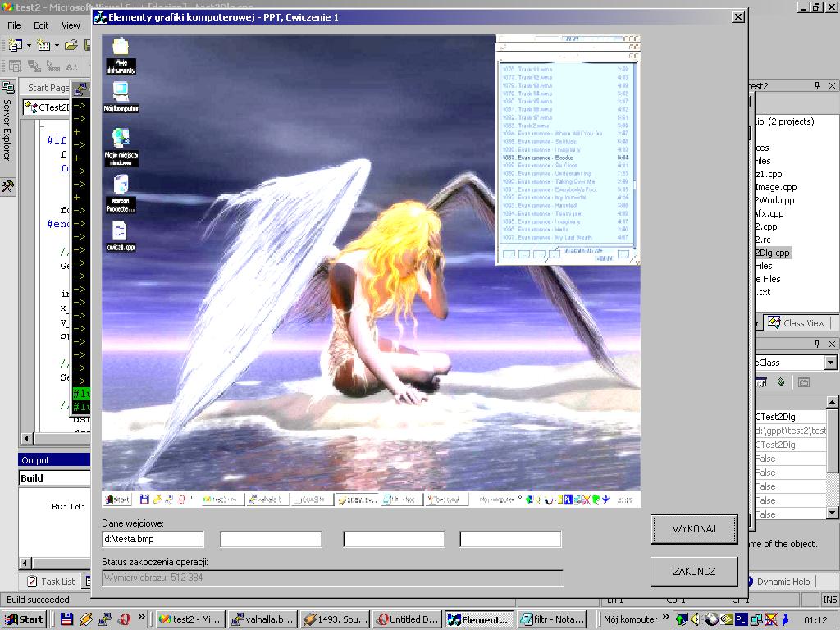Open the properties object dropdown arrow
The width and height of the screenshot is (840, 630).
tap(830, 363)
